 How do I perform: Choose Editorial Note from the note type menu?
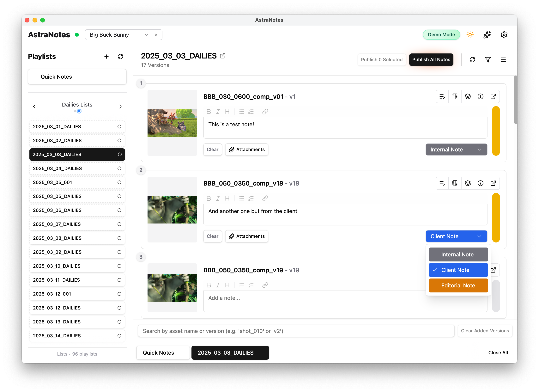[458, 285]
